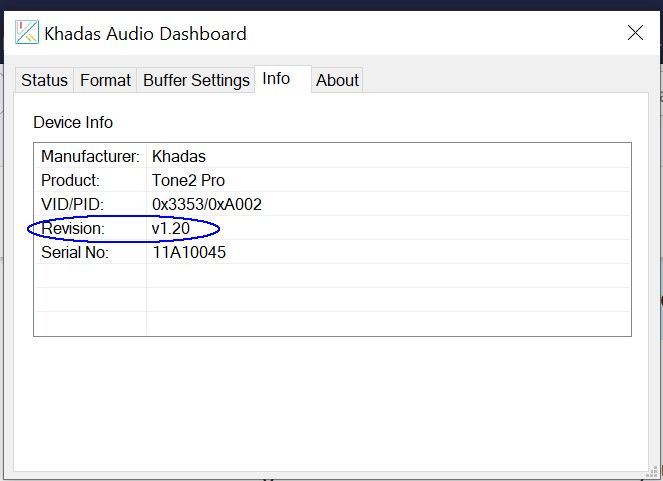The height and width of the screenshot is (481, 663).
Task: Click the 11A10045 serial number value
Action: 189,252
